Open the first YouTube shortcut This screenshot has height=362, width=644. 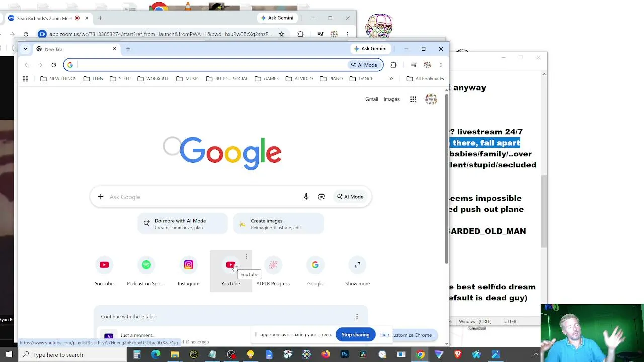click(104, 271)
